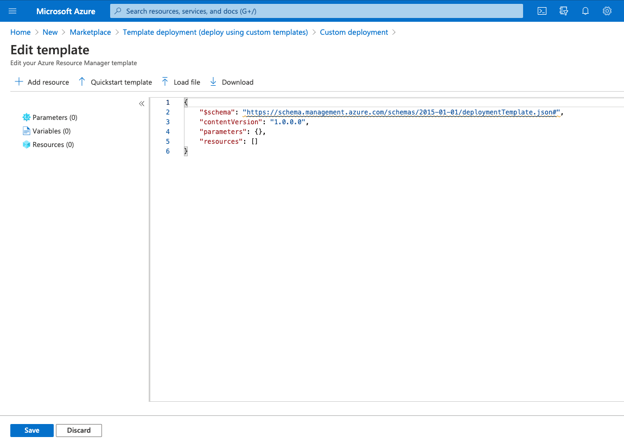Select Resources (0) in the tree
The image size is (624, 442).
pos(48,144)
